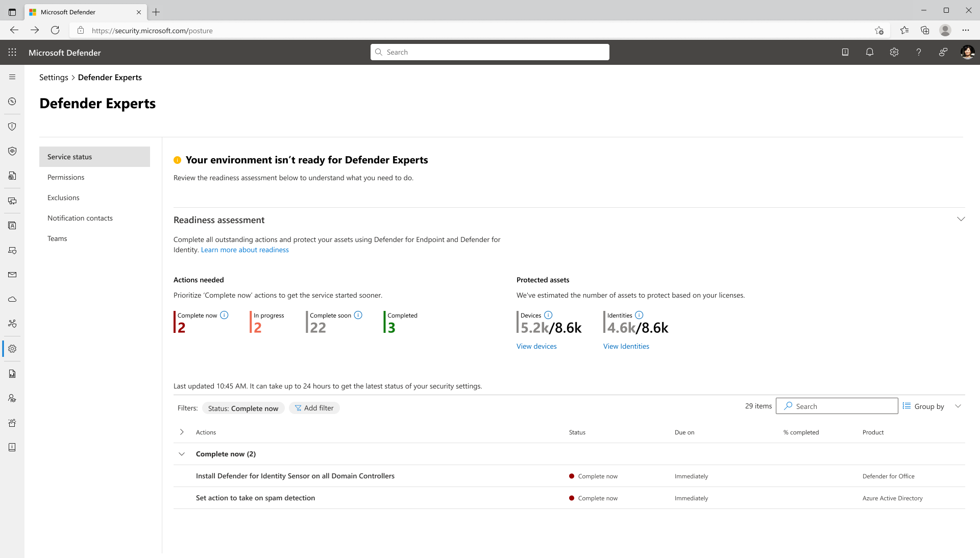Screen dimensions: 980x558
Task: Open the help question mark icon
Action: coord(919,52)
